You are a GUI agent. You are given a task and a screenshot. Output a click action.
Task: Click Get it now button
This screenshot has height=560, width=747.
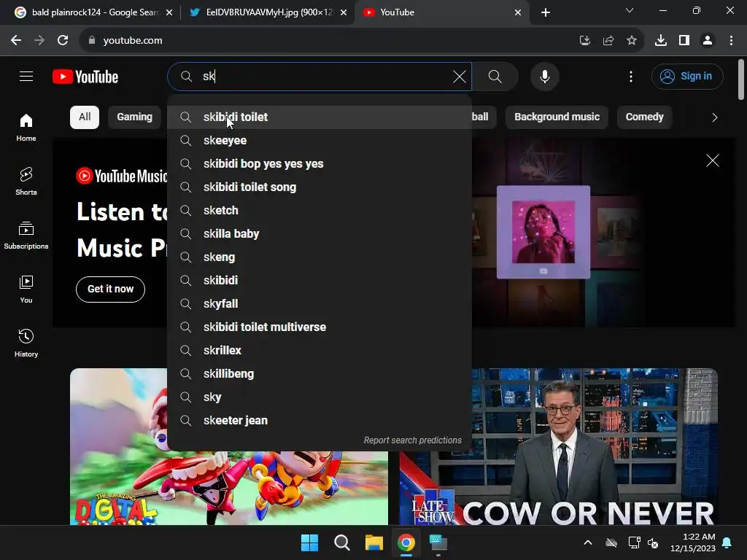click(110, 289)
